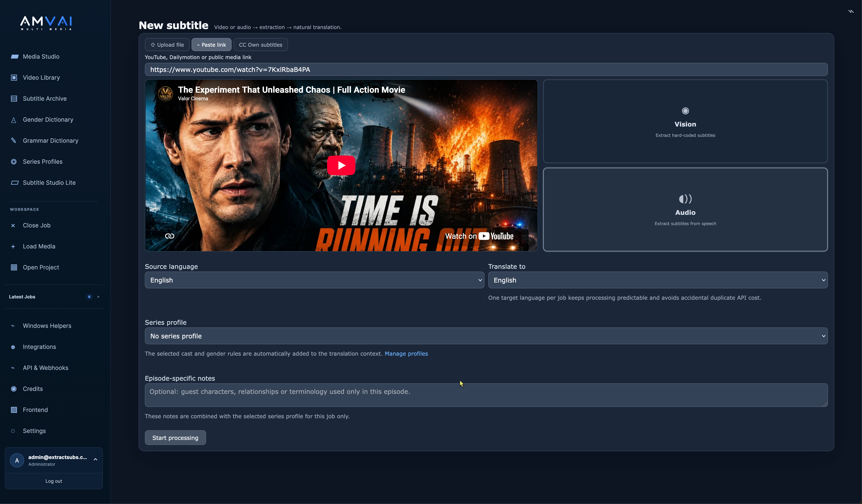Open the Source language dropdown
The height and width of the screenshot is (504, 862).
point(314,280)
